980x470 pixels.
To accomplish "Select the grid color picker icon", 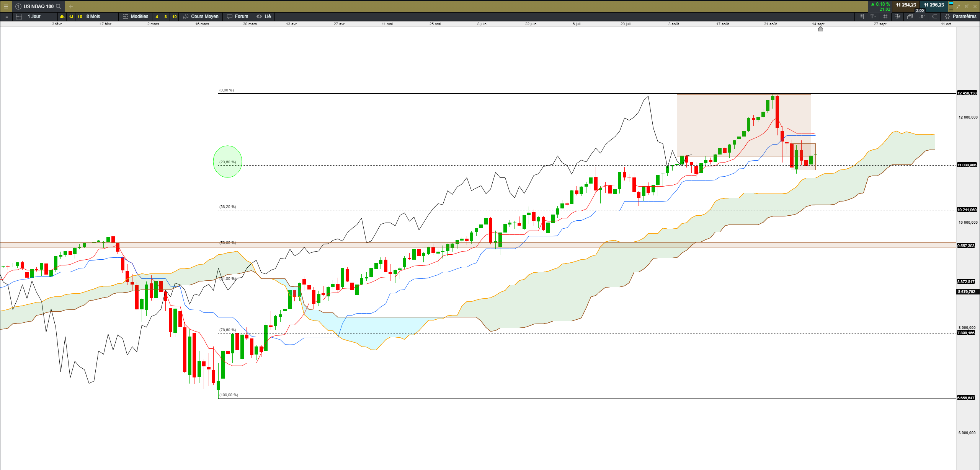I will [897, 16].
